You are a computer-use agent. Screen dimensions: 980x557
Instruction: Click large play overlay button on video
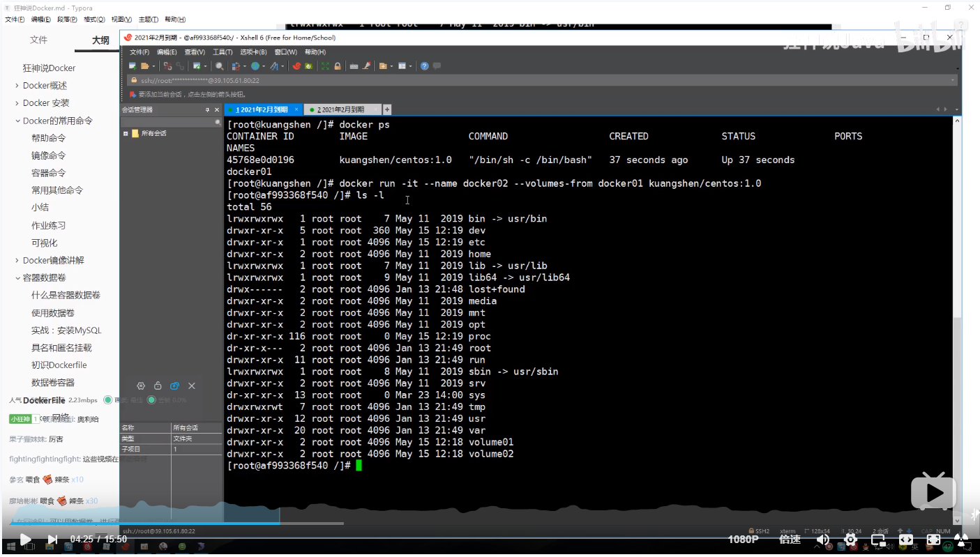[934, 493]
